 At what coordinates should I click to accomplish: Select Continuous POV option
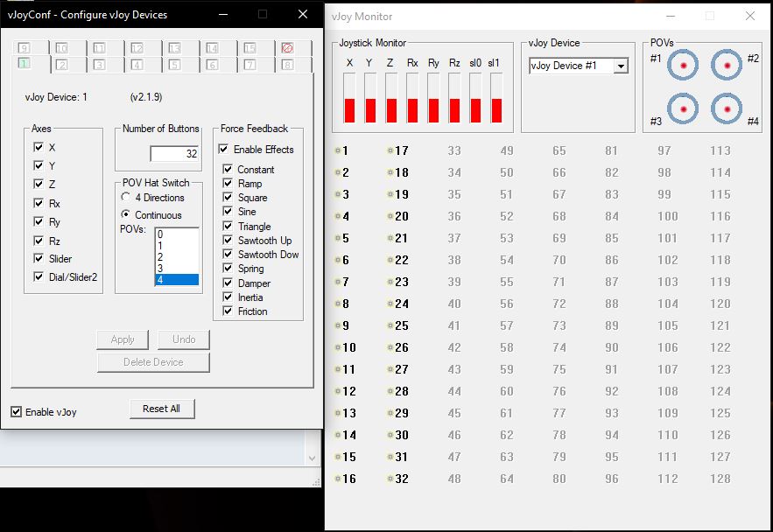pyautogui.click(x=126, y=214)
